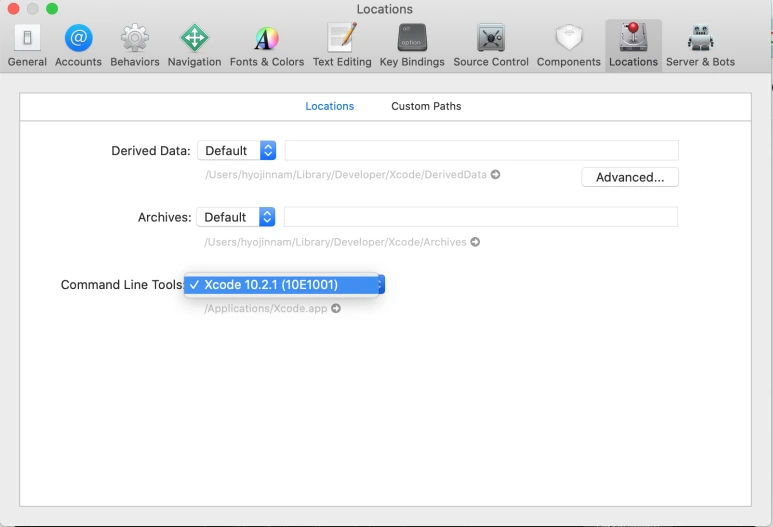Open the Fonts & Colors pane
This screenshot has width=773, height=527.
(267, 46)
